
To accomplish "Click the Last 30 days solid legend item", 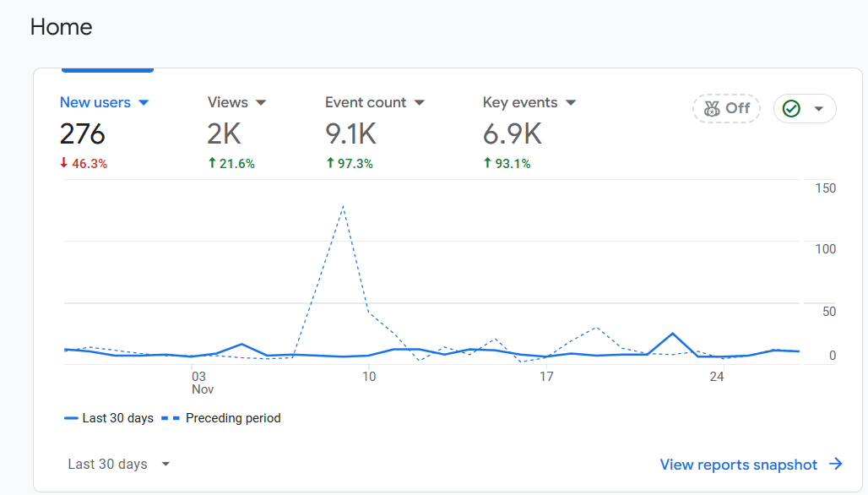I will (110, 418).
